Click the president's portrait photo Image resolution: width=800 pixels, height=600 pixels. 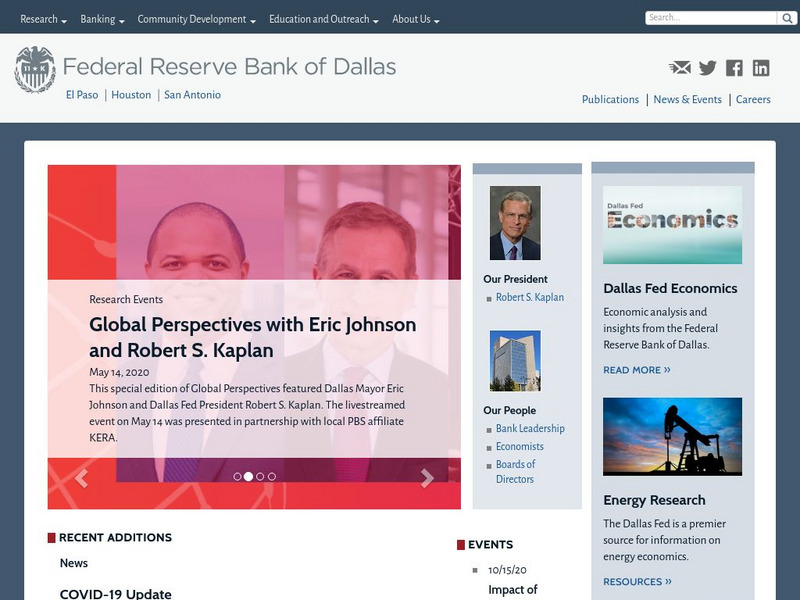tap(515, 223)
